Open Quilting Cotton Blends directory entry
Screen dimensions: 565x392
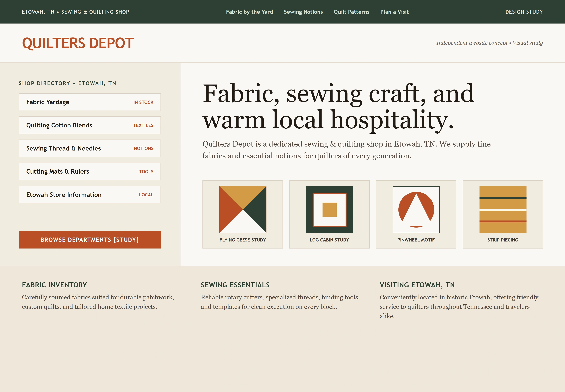[x=90, y=125]
